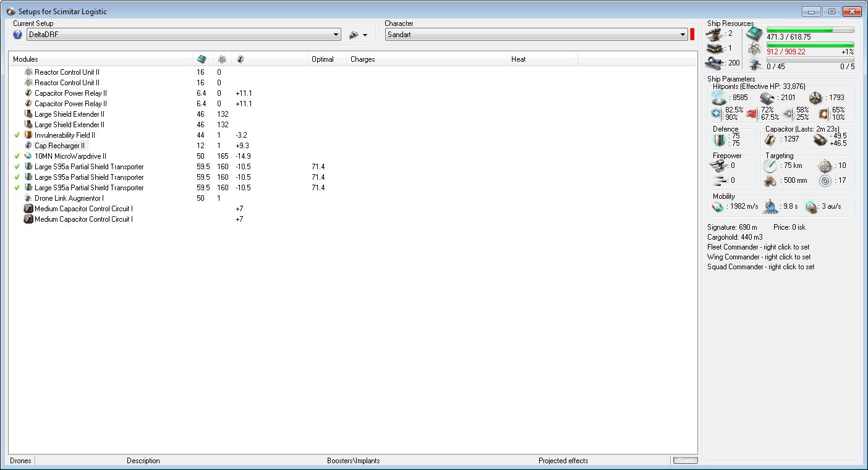Switch to the Drones tab
The height and width of the screenshot is (470, 868).
coord(20,461)
